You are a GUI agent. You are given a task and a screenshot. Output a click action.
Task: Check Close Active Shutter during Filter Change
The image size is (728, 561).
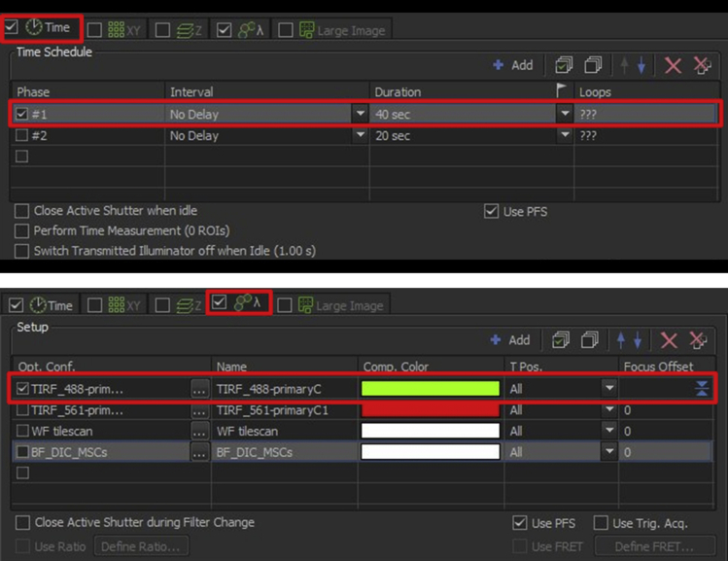[22, 523]
